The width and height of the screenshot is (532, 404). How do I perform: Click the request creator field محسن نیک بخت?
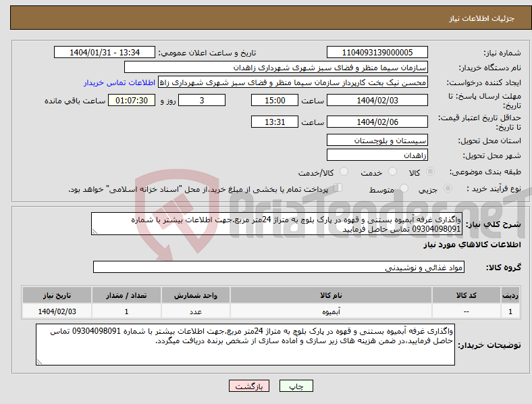pos(293,82)
